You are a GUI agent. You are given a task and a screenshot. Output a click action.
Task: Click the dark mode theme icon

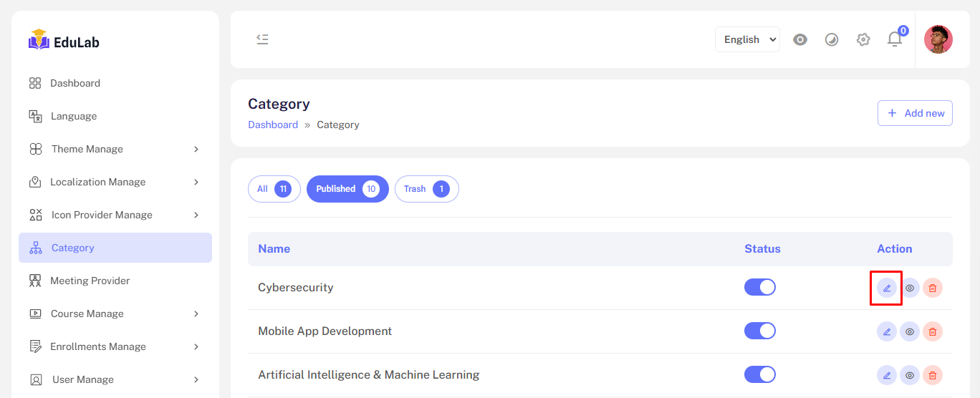coord(832,39)
